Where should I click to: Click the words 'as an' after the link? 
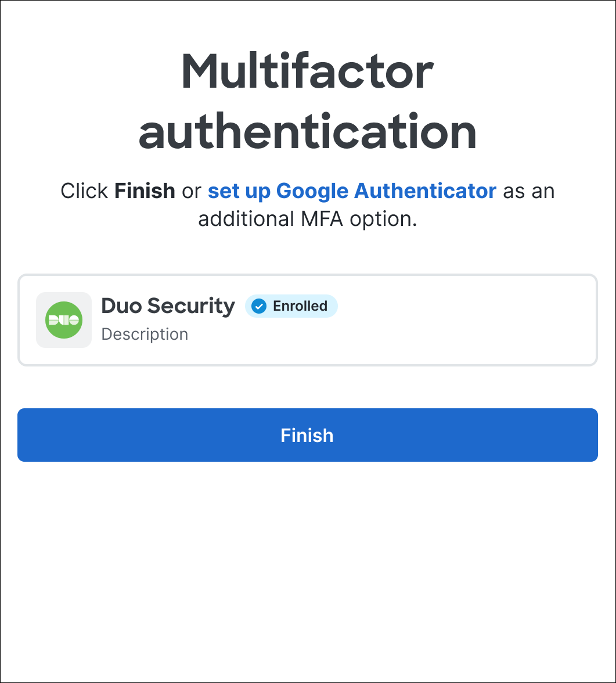point(529,190)
